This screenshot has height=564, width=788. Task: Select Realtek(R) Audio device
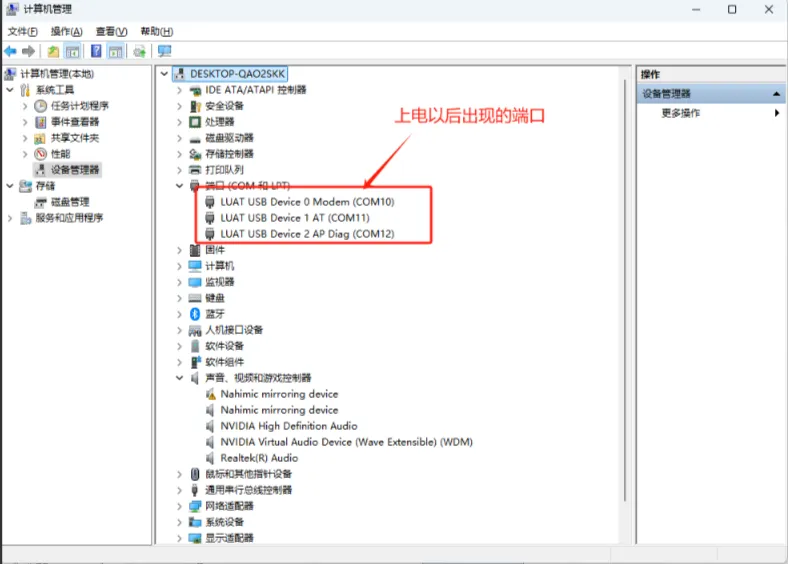tap(259, 458)
